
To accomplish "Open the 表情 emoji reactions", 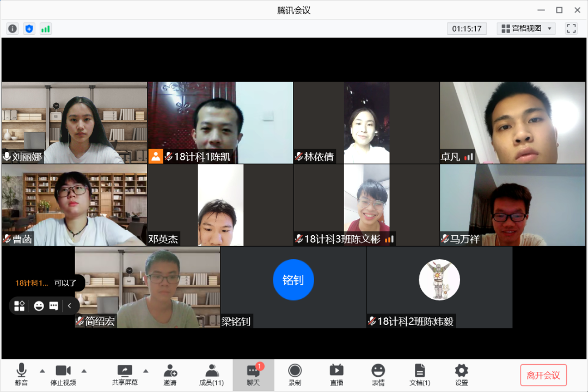I will click(378, 375).
